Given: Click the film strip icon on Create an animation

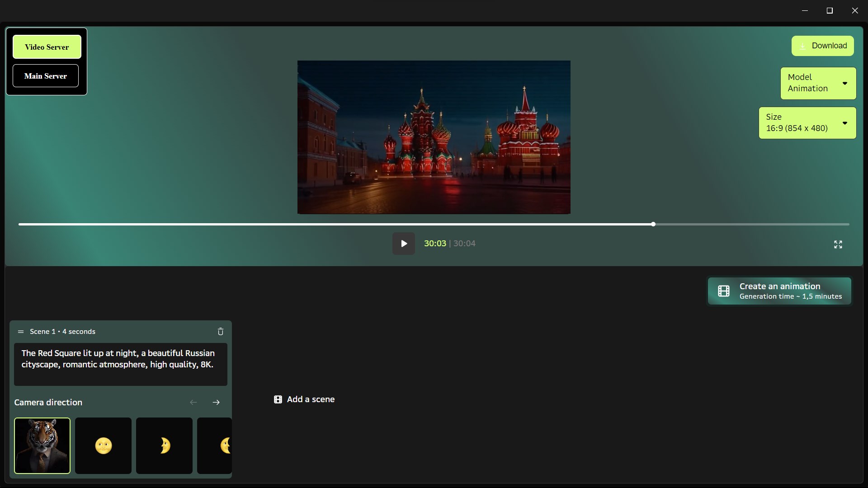Looking at the screenshot, I should pyautogui.click(x=723, y=291).
